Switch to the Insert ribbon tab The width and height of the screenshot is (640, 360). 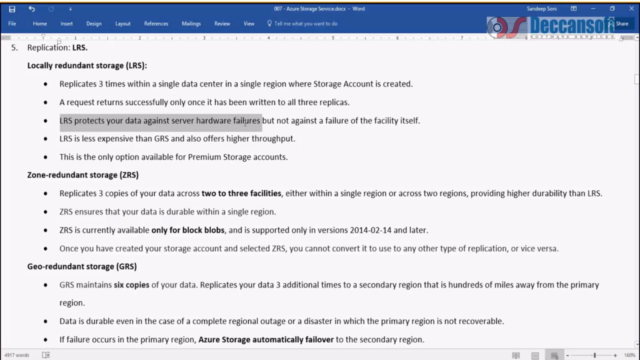[x=67, y=24]
